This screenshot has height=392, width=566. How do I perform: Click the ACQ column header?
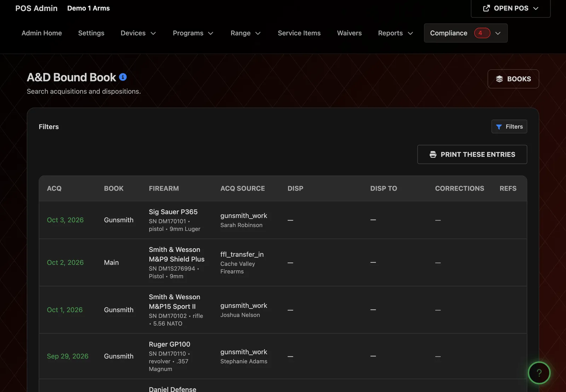tap(54, 189)
